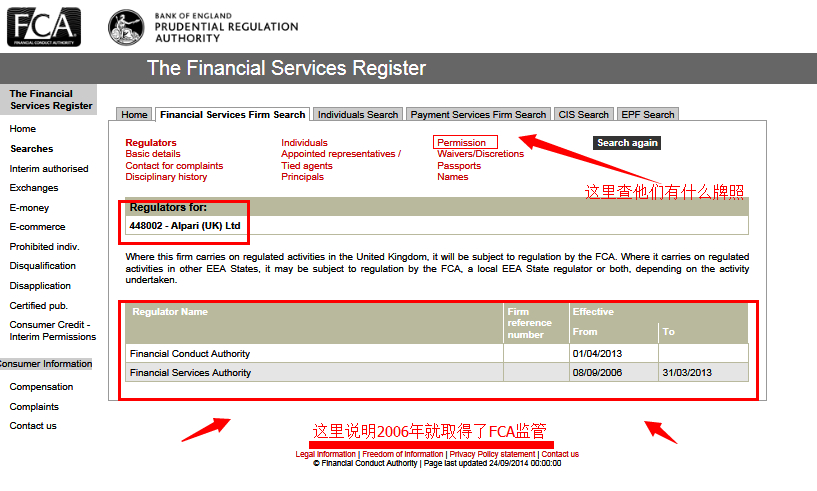817x491 pixels.
Task: Open the EPF Search tab
Action: (648, 114)
